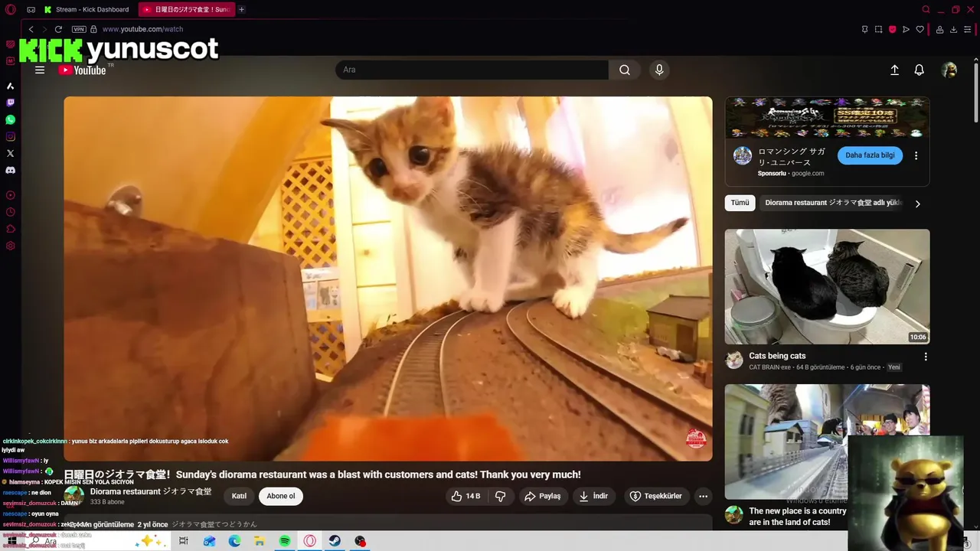
Task: Open extensions puzzle icon in sidebar
Action: 10,229
